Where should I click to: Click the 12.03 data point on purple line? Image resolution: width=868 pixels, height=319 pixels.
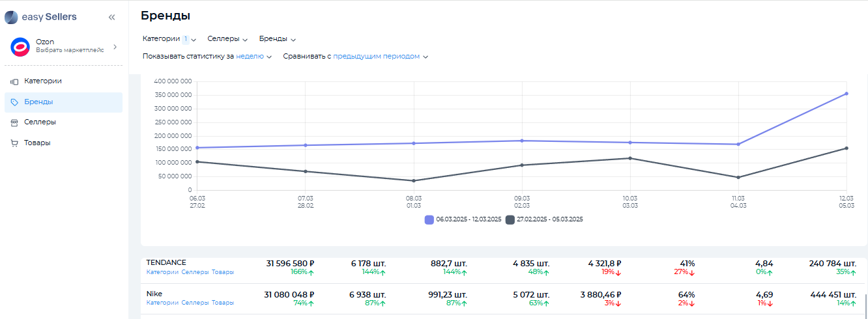coord(846,94)
